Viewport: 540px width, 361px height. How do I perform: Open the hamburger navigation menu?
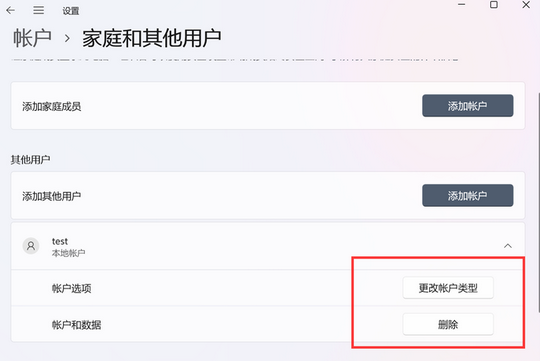[x=39, y=10]
